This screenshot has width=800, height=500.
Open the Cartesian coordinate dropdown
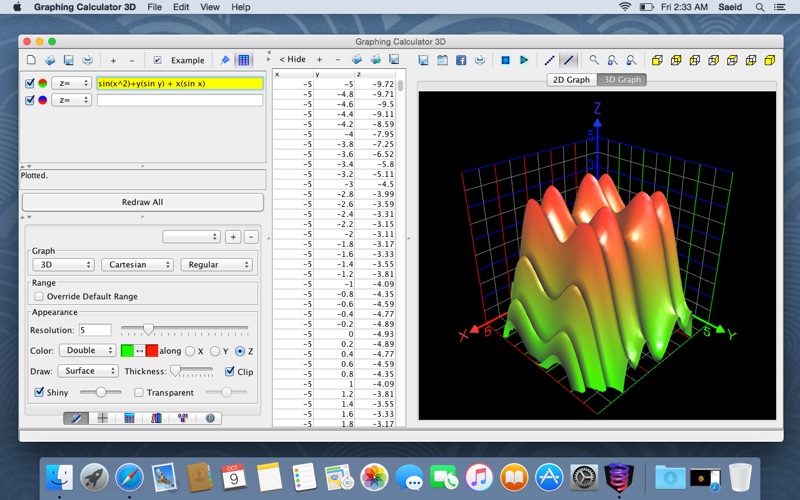137,265
